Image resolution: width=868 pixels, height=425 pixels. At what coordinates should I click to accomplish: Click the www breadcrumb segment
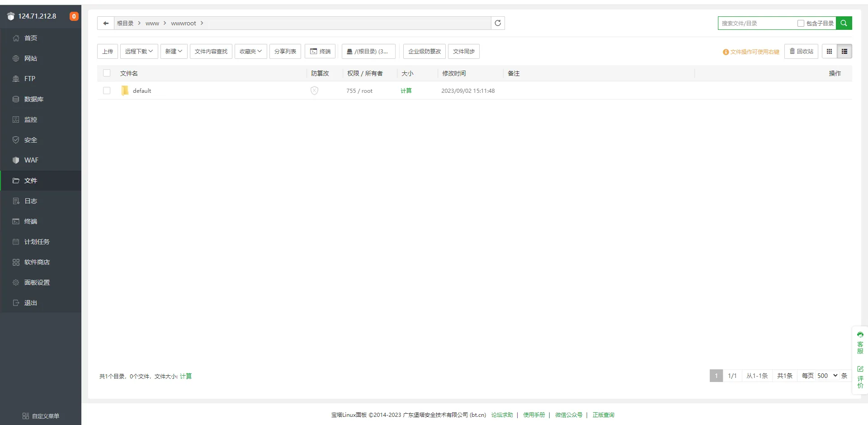152,23
